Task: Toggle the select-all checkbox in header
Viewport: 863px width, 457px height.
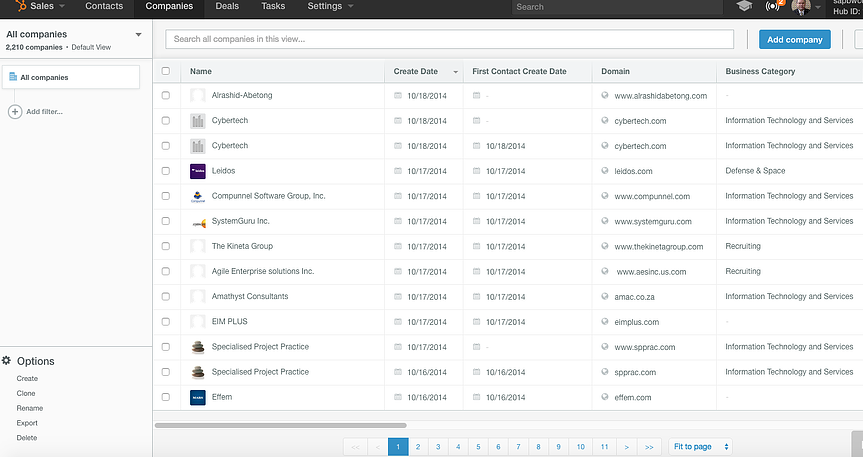Action: (166, 71)
